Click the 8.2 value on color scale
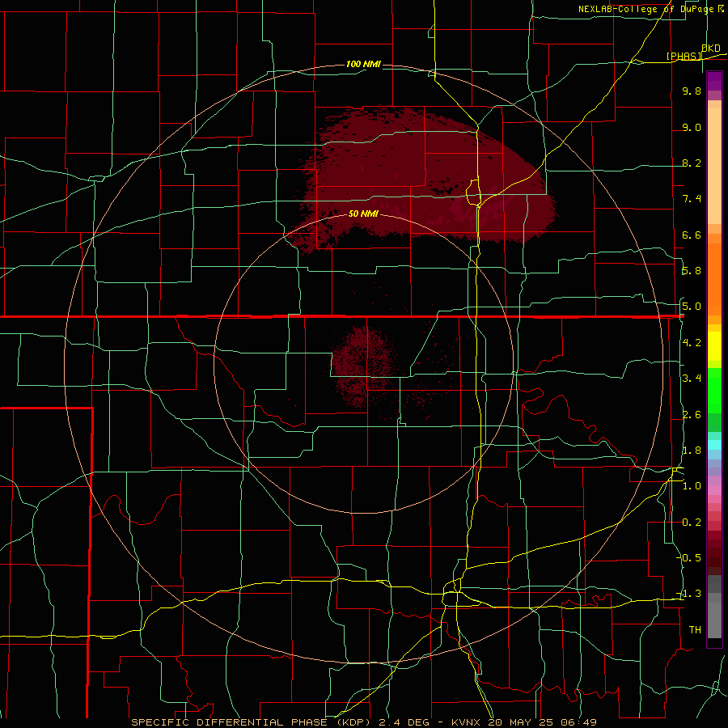 click(x=692, y=163)
